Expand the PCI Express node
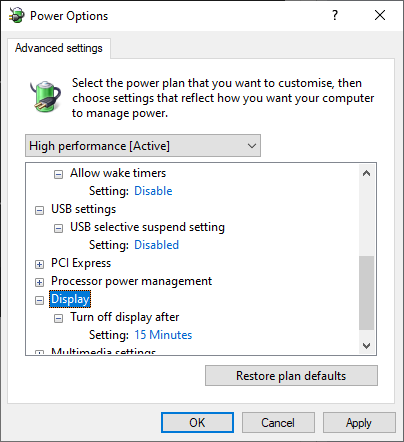 (39, 264)
